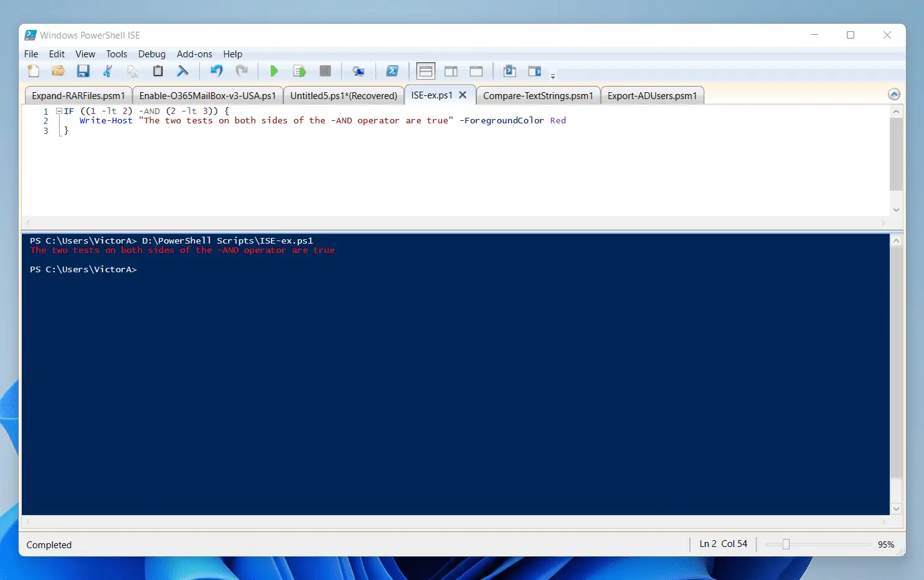This screenshot has height=580, width=924.
Task: Click the Write-Host command in line 2
Action: (x=106, y=121)
